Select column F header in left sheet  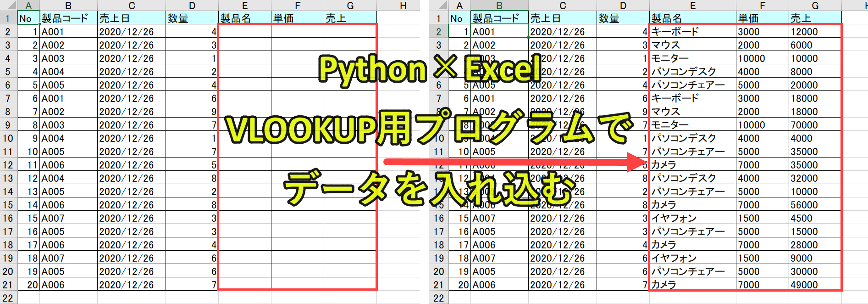coord(298,6)
